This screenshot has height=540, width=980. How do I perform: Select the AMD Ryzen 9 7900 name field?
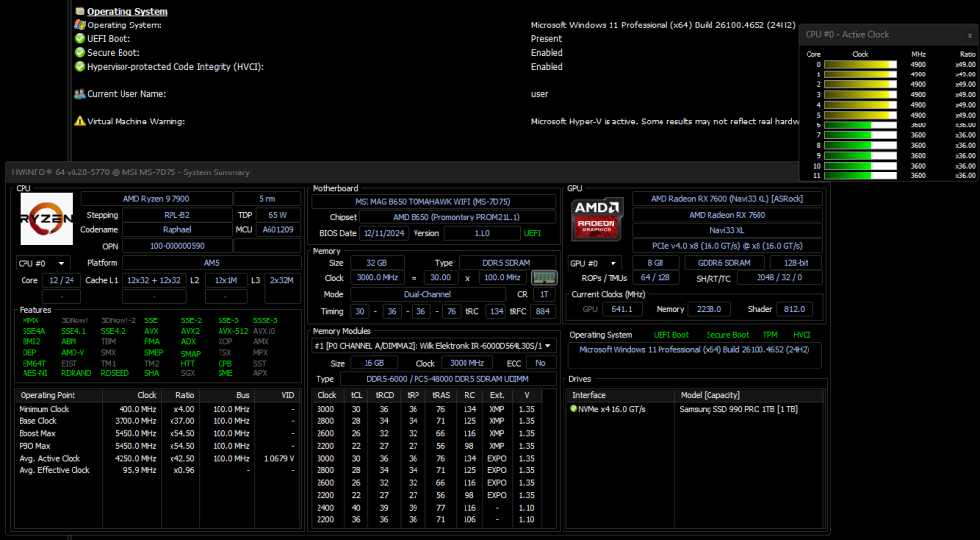point(156,199)
